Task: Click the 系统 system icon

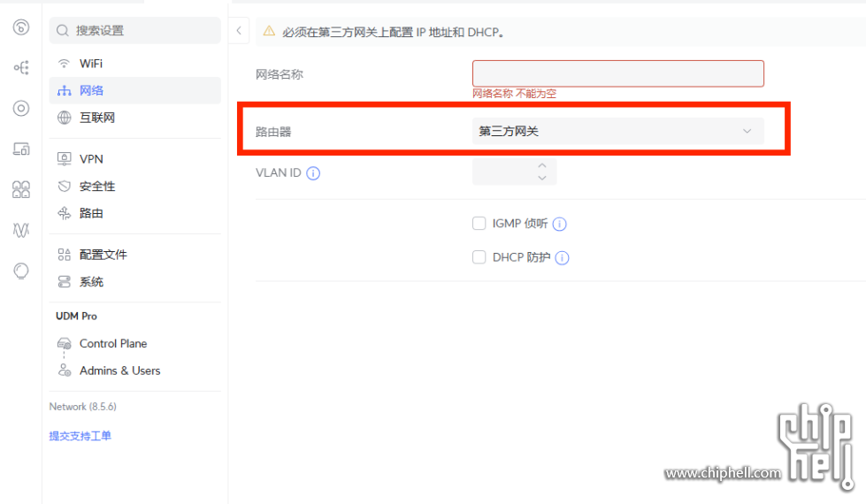Action: [x=64, y=281]
